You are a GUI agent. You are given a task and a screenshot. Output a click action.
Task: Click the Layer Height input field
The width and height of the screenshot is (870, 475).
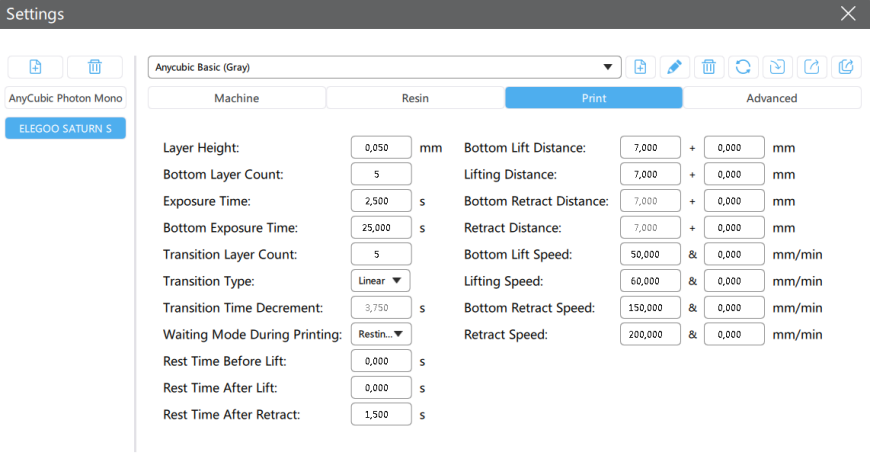coord(381,148)
